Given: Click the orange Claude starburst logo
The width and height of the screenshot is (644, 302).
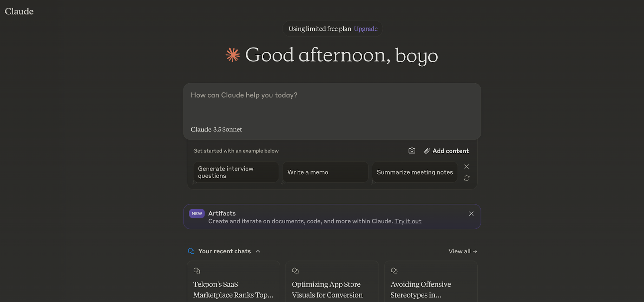Looking at the screenshot, I should pyautogui.click(x=233, y=55).
